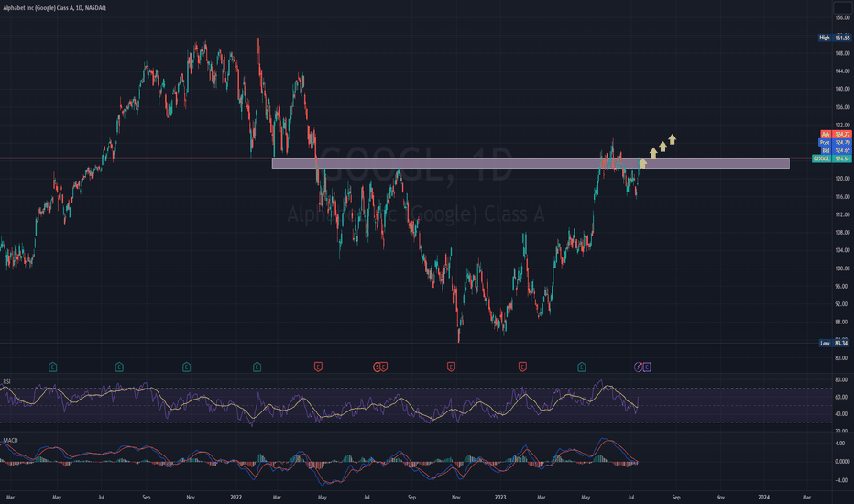Screen dimensions: 854x504
Task: Click the green GOOGL last price label
Action: [831, 159]
